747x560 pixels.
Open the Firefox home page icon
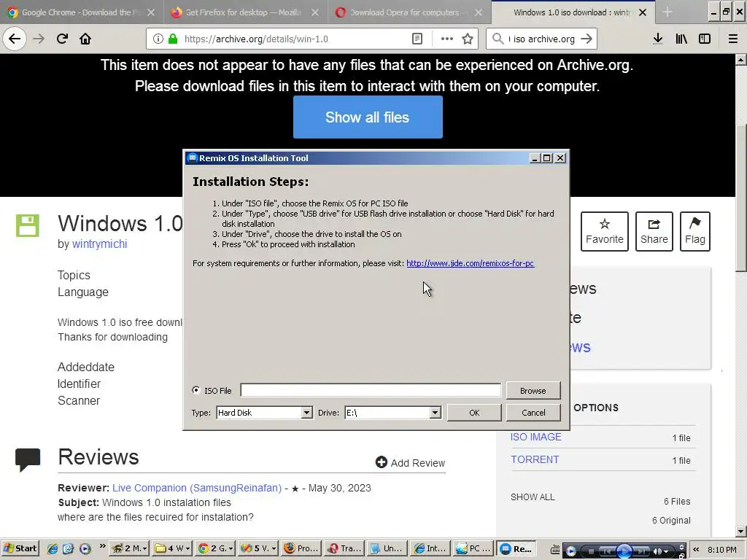[x=85, y=39]
